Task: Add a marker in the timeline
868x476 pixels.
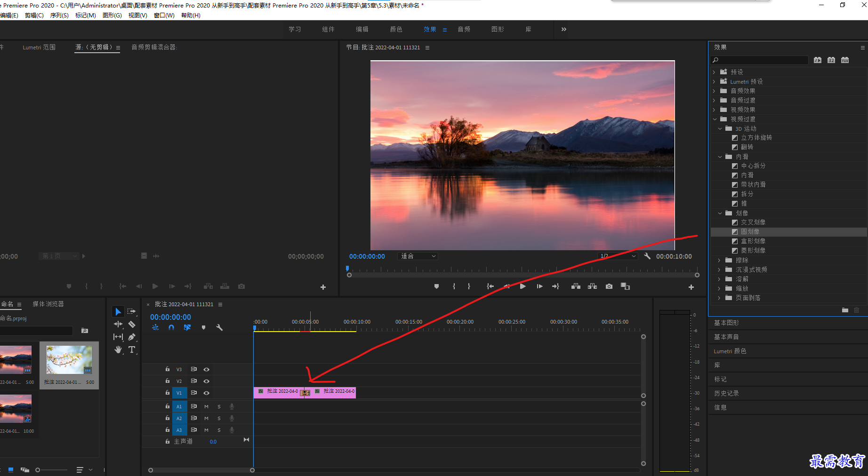Action: [x=203, y=327]
